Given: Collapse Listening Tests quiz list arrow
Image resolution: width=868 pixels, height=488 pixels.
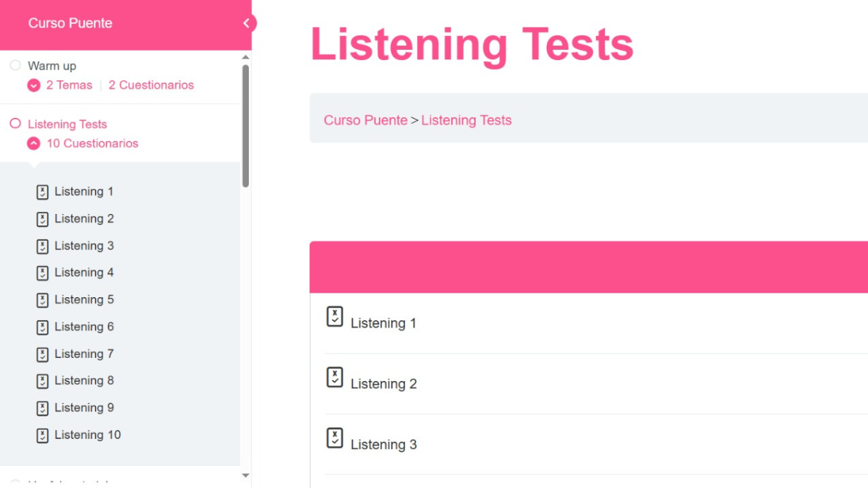Looking at the screenshot, I should [33, 143].
